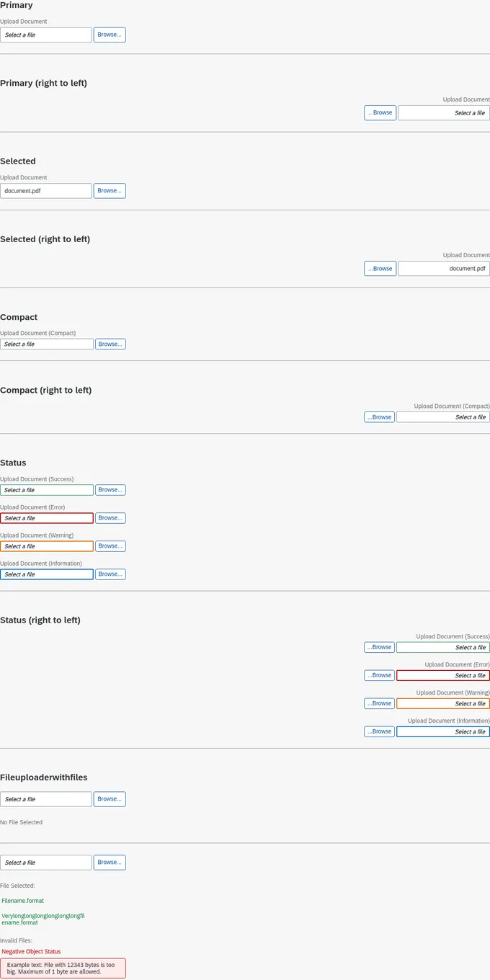Image resolution: width=490 pixels, height=980 pixels.
Task: Click the left-aligned document.pdf input field
Action: pos(46,191)
